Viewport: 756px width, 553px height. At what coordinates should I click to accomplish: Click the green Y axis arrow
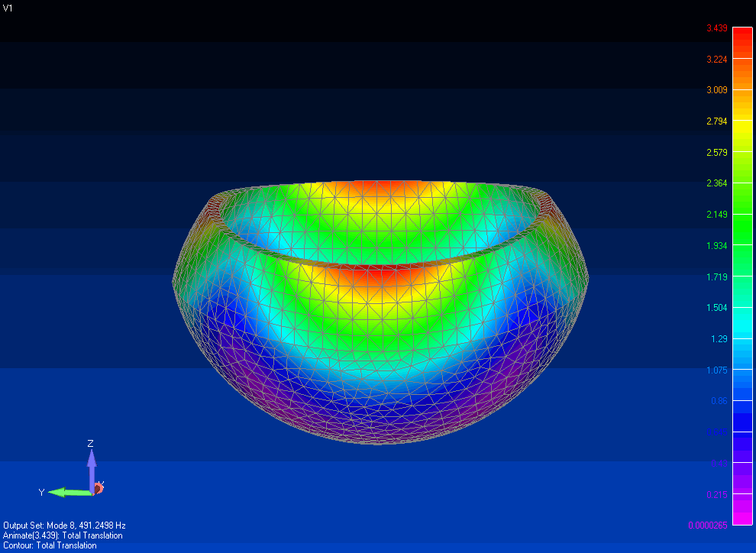70,492
